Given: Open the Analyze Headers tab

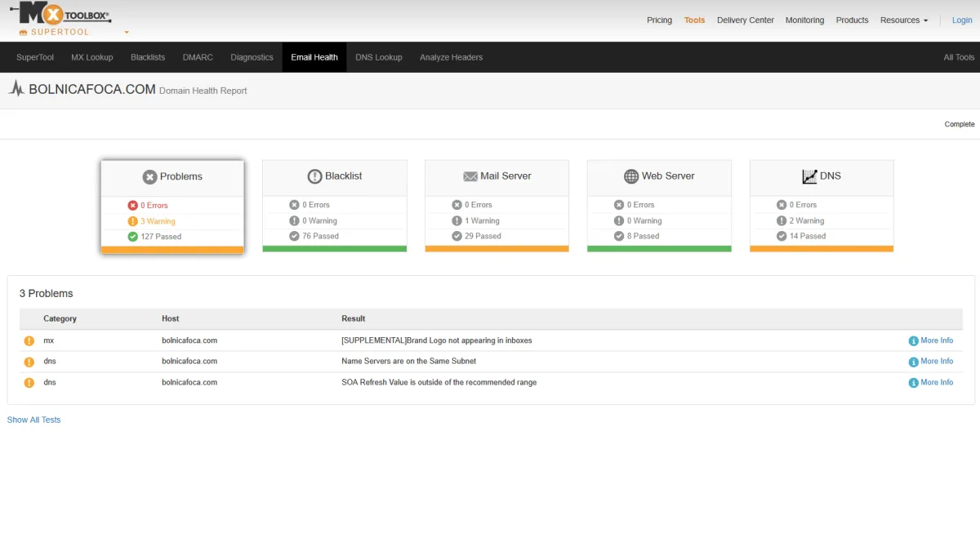Looking at the screenshot, I should [451, 57].
